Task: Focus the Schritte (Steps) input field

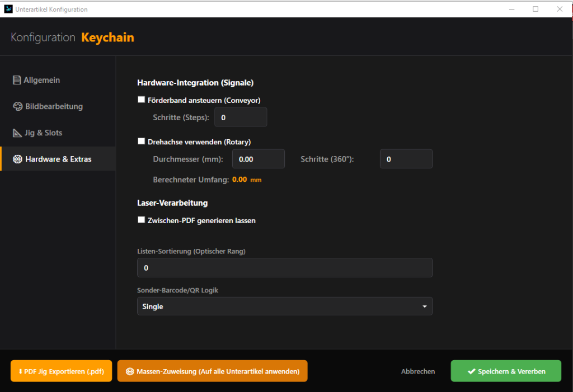Action: coord(241,117)
